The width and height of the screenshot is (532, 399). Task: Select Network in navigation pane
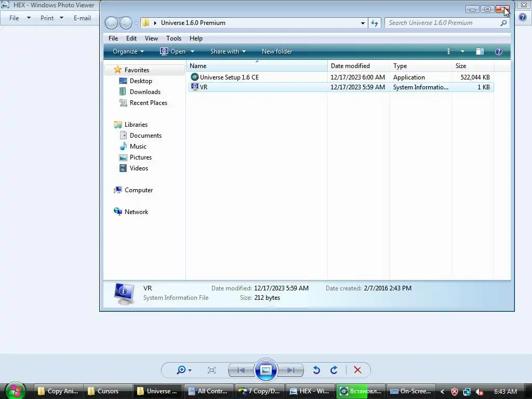136,212
